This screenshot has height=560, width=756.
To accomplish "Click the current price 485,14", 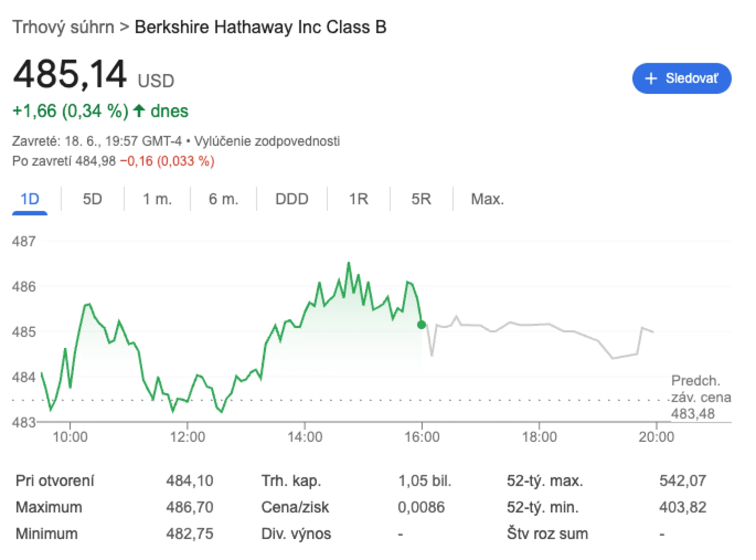I will pyautogui.click(x=70, y=75).
